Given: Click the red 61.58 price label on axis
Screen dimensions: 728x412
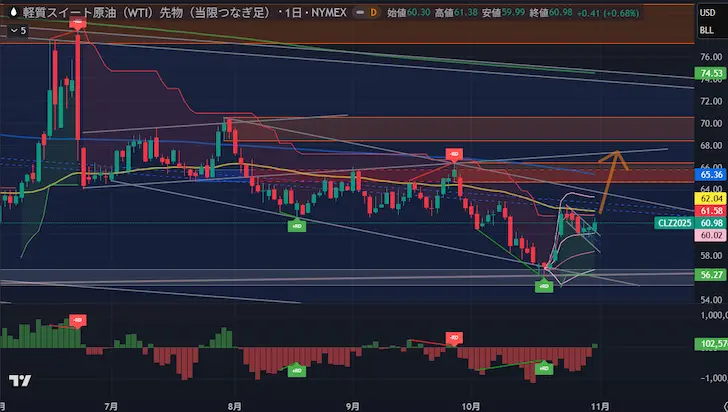Looking at the screenshot, I should pos(711,211).
